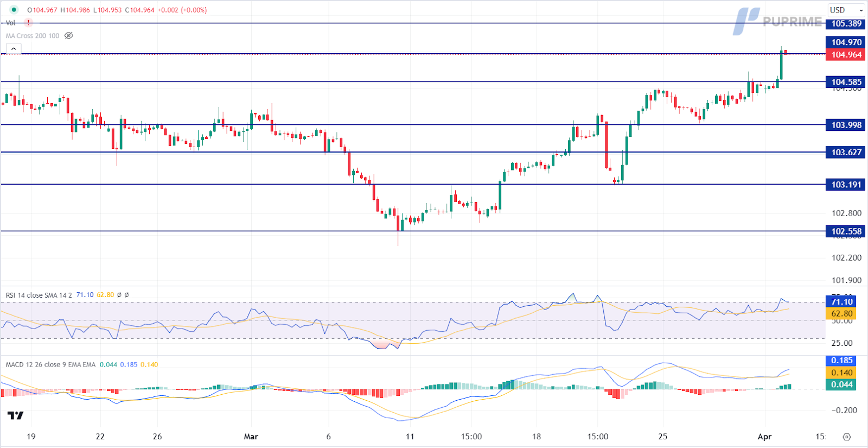Click the MACD 0.185 value label
868x448 pixels.
point(841,360)
